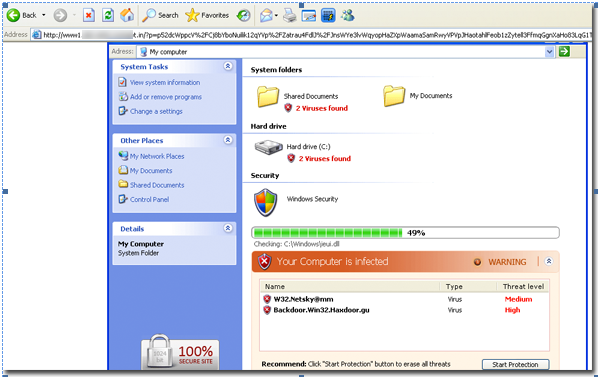
Task: Go to the Home page icon
Action: (x=127, y=15)
